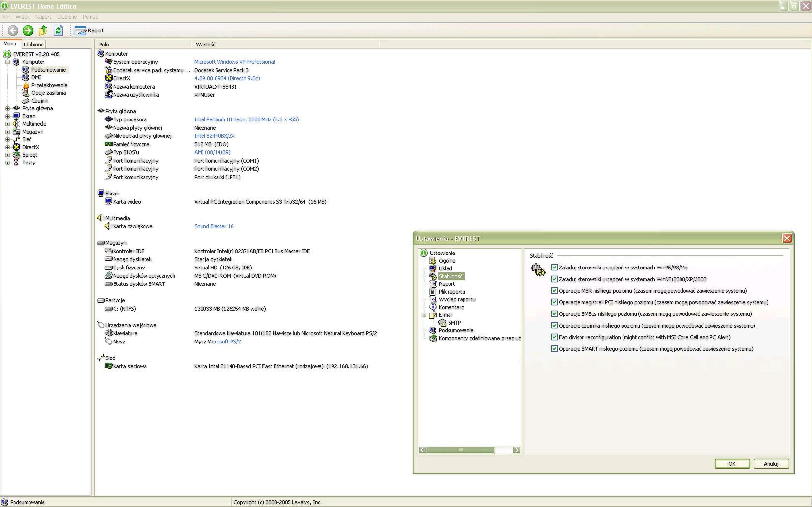The image size is (812, 507).
Task: Expand the Ekran tree node
Action: pyautogui.click(x=7, y=116)
